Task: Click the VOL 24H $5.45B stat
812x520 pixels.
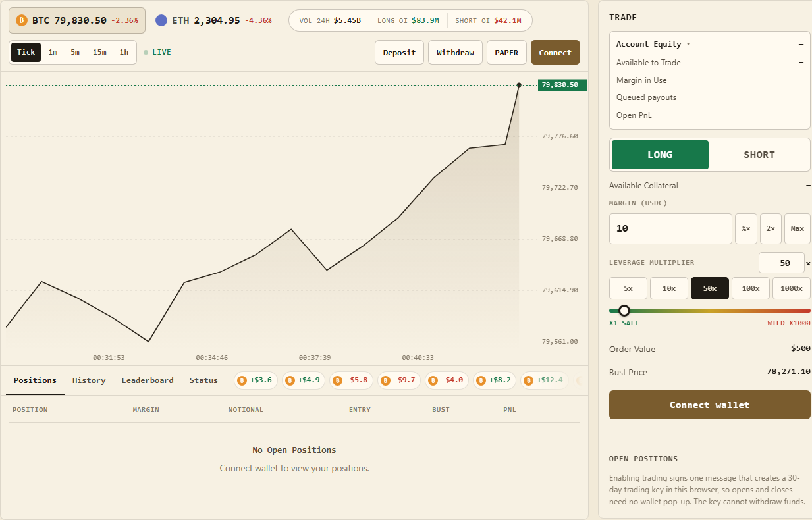Action: click(x=330, y=20)
